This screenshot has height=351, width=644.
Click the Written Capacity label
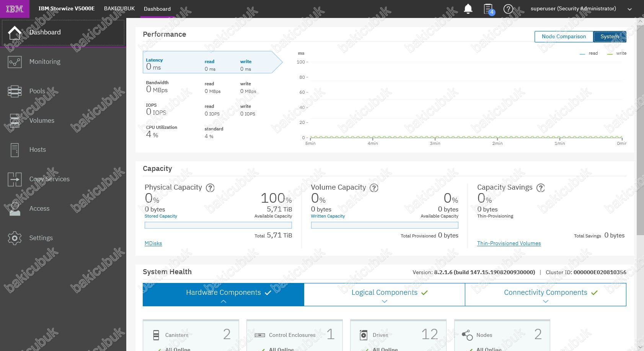328,216
